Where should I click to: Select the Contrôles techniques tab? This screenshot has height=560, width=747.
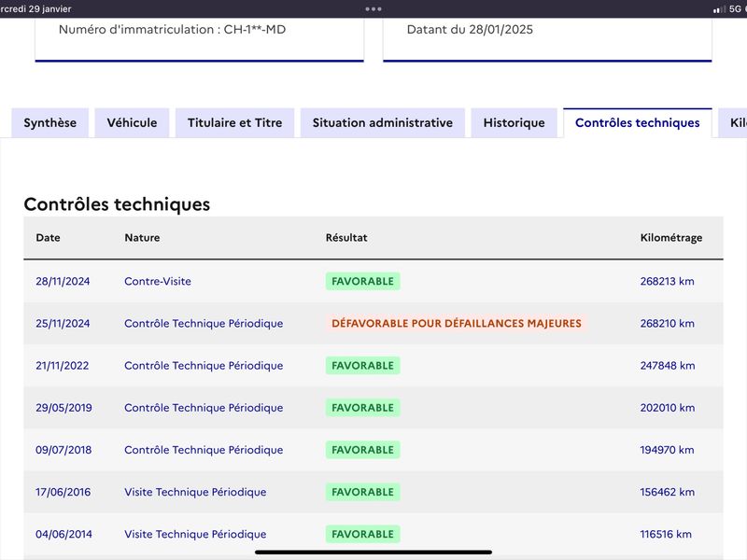coord(638,123)
